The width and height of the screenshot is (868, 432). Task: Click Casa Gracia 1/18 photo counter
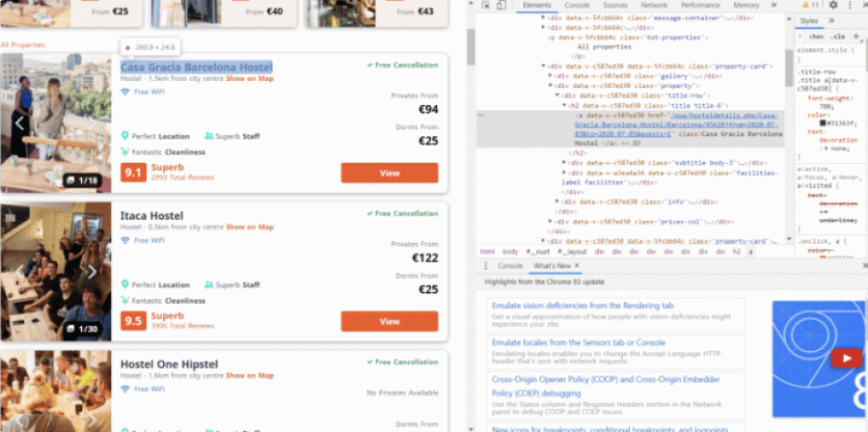click(82, 180)
